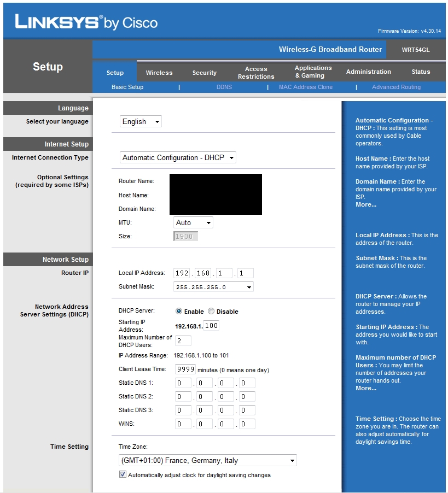Viewport: 448px width, 493px height.
Task: Click the Linksys by Cisco logo
Action: coord(86,22)
